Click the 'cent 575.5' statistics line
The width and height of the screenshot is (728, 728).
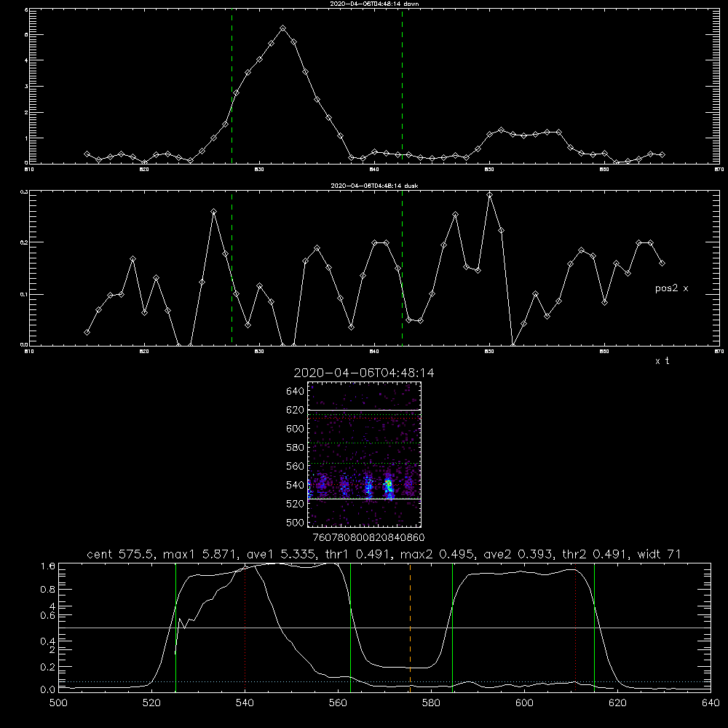(x=384, y=554)
